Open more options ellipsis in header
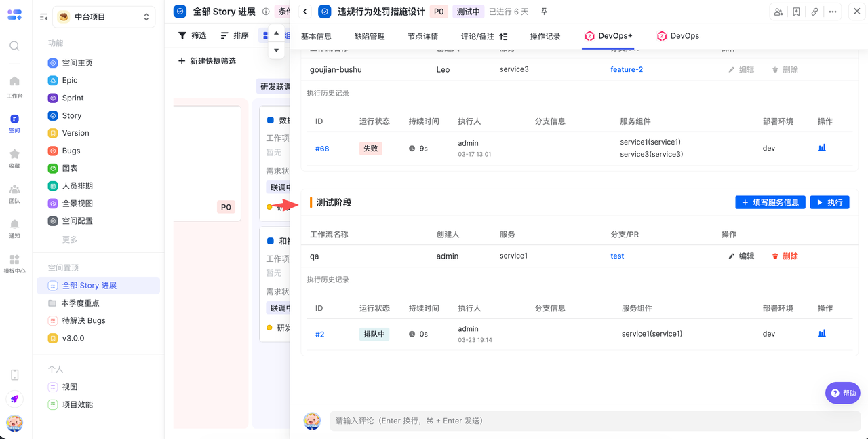The image size is (868, 439). pyautogui.click(x=833, y=12)
